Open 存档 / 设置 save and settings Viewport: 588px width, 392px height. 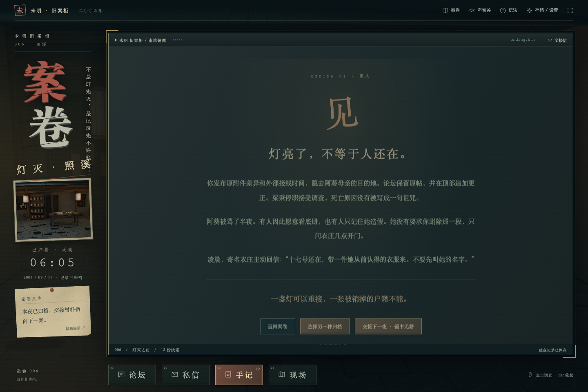tap(542, 10)
